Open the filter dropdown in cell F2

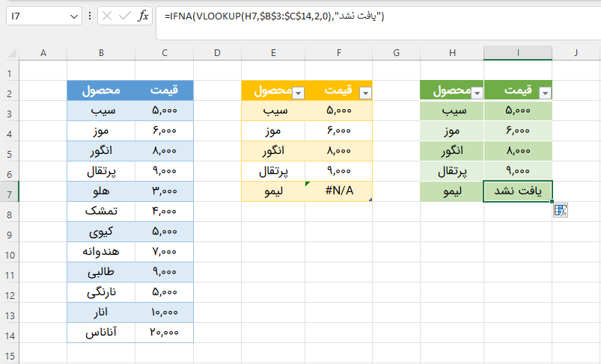tap(364, 91)
